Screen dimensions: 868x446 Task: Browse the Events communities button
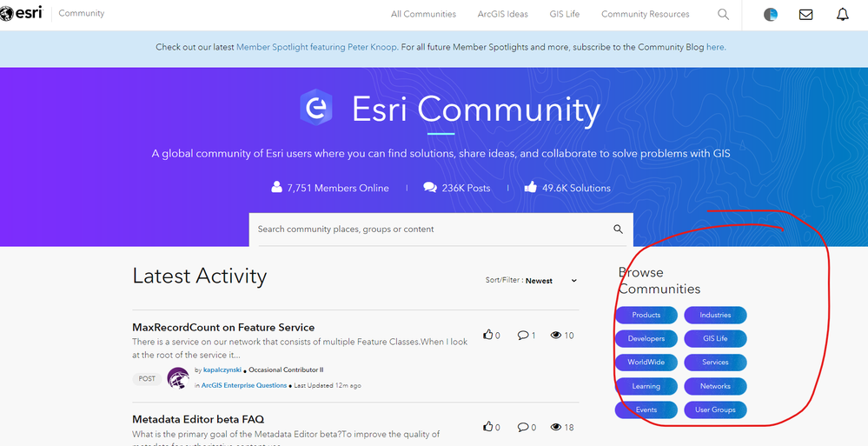(646, 410)
